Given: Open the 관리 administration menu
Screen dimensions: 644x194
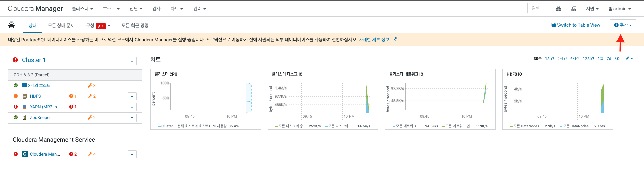Looking at the screenshot, I should (200, 9).
